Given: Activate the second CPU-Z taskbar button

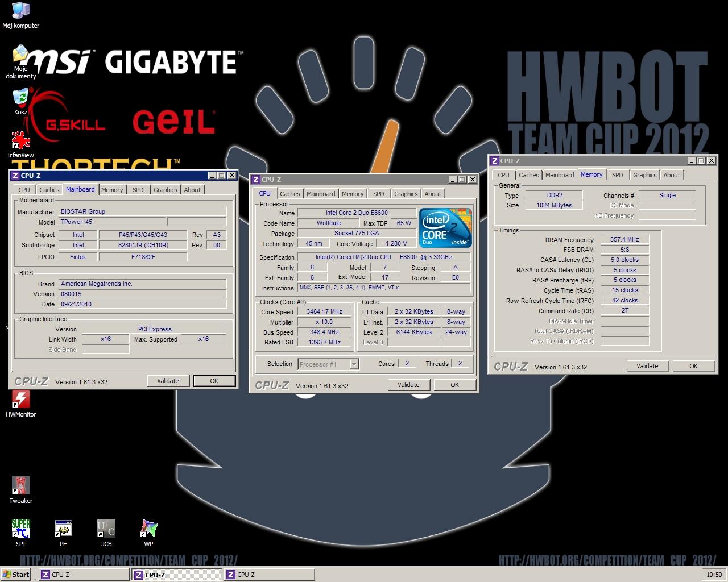Looking at the screenshot, I should [x=177, y=575].
